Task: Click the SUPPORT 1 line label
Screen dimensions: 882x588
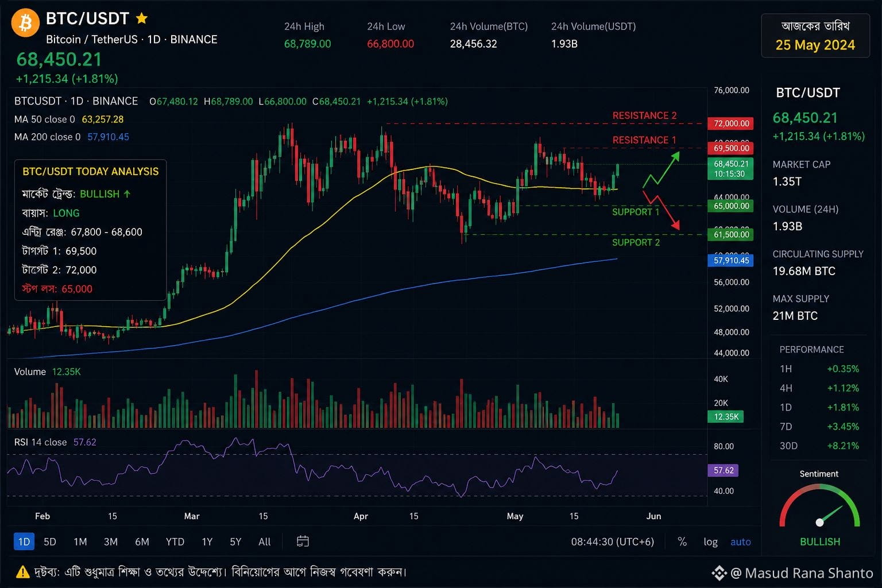Action: tap(636, 212)
